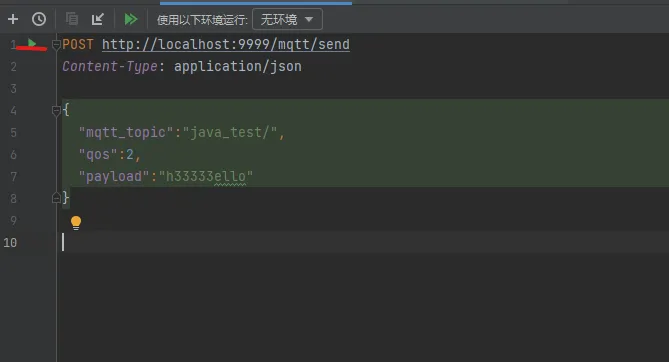Click the "qos" key
Image resolution: width=669 pixels, height=362 pixels.
pos(99,155)
